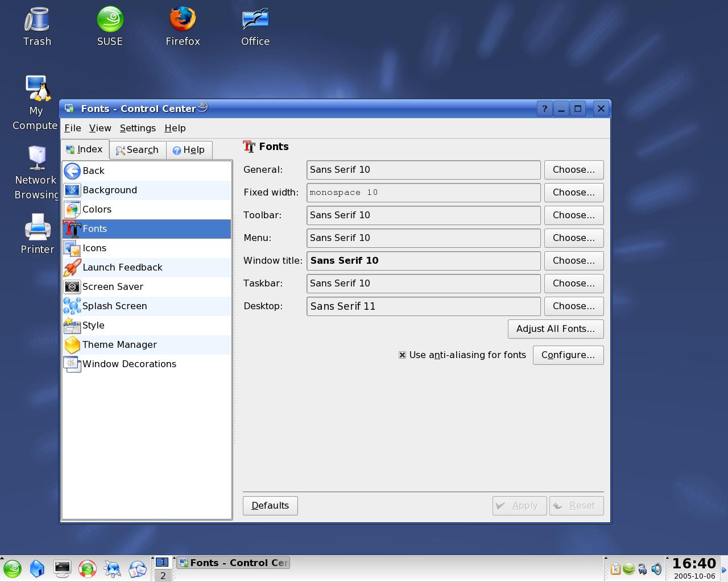Click Choose for the Taskbar font
The image size is (728, 582).
coord(574,283)
